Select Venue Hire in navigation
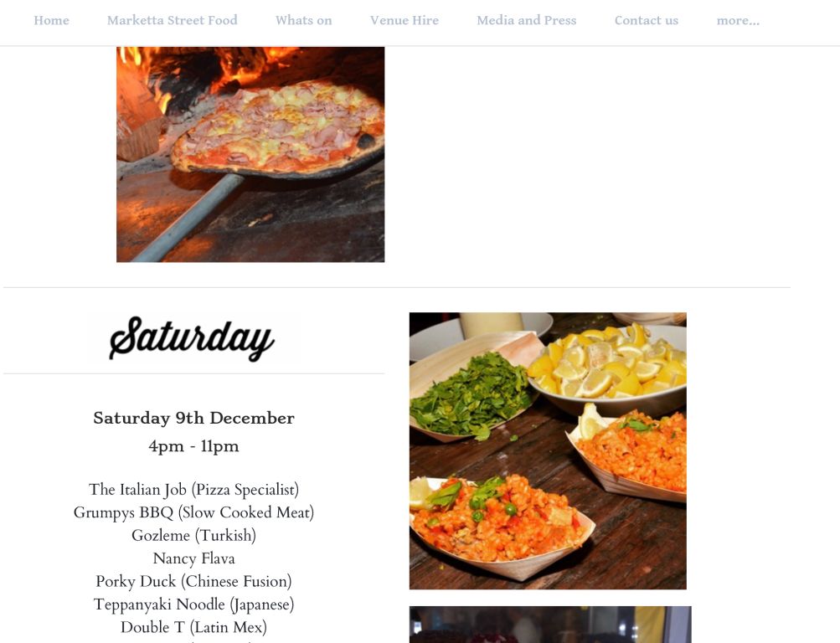 tap(405, 20)
